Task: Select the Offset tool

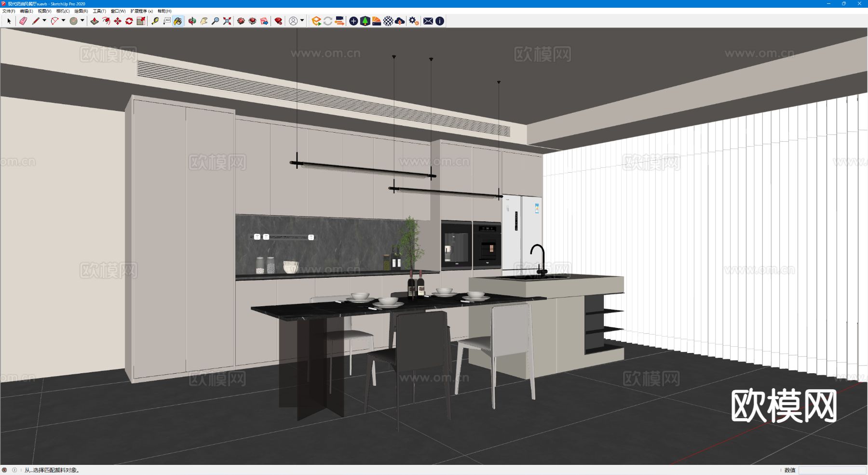Action: click(106, 21)
